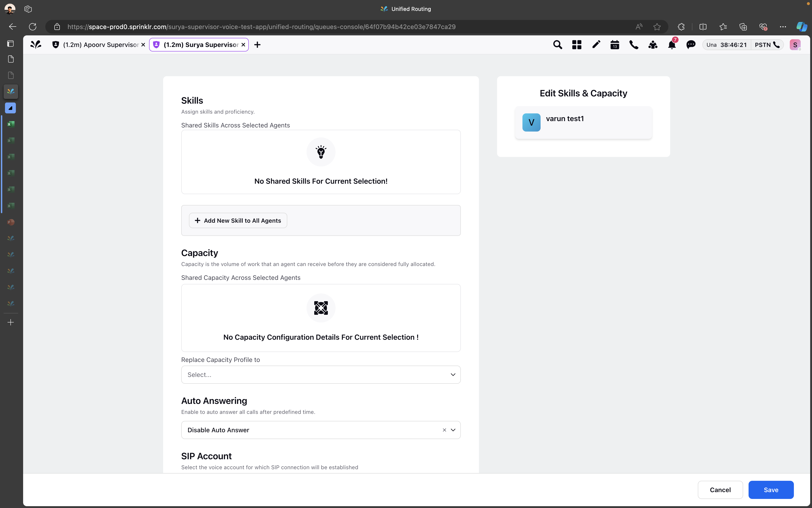
Task: Open the chat bubble icon
Action: 691,45
